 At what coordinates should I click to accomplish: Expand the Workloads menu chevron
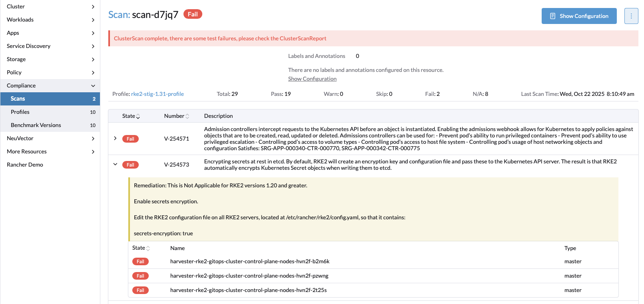pyautogui.click(x=93, y=20)
